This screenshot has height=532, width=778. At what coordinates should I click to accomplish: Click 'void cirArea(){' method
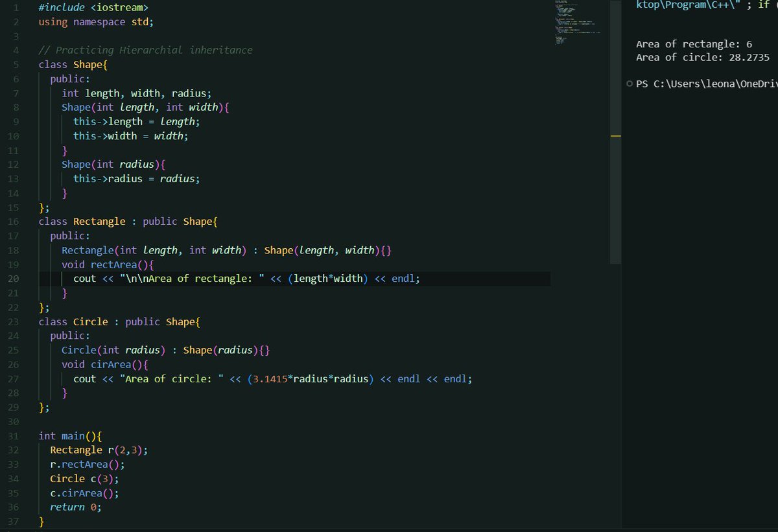(x=105, y=364)
